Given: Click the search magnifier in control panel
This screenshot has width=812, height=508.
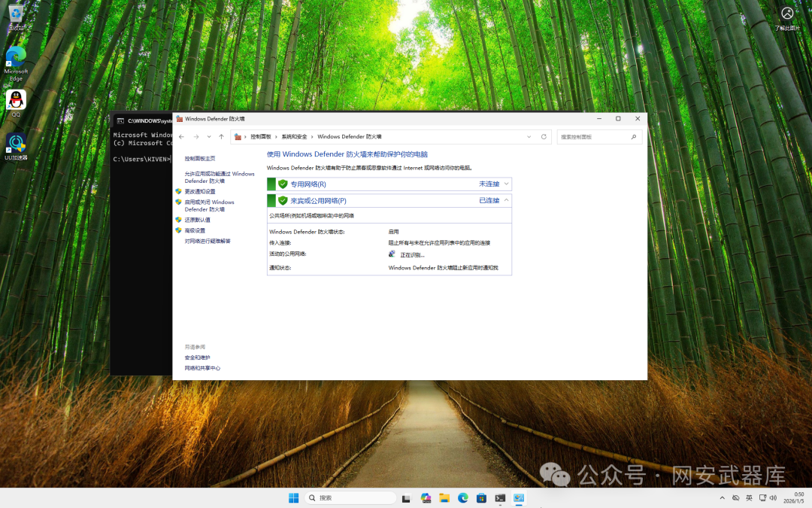Looking at the screenshot, I should [633, 137].
